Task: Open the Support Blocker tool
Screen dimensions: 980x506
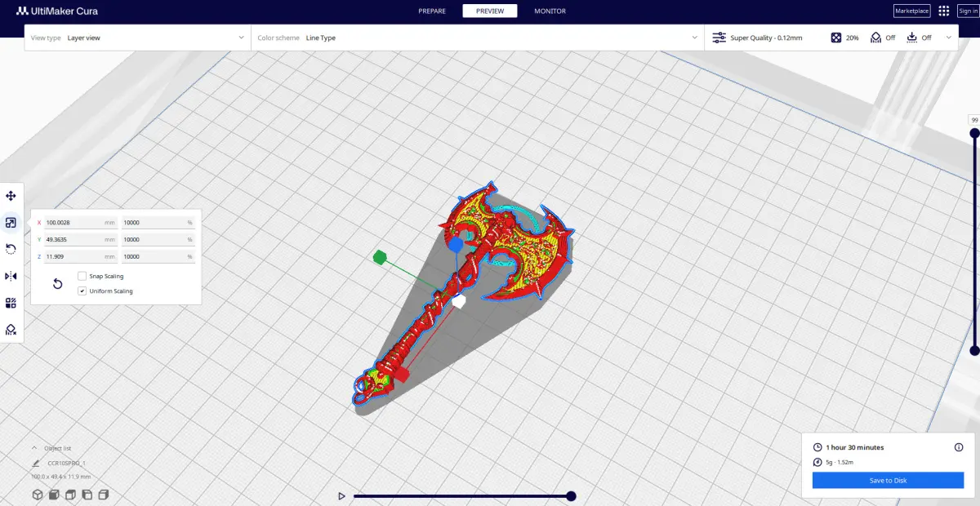Action: (11, 330)
